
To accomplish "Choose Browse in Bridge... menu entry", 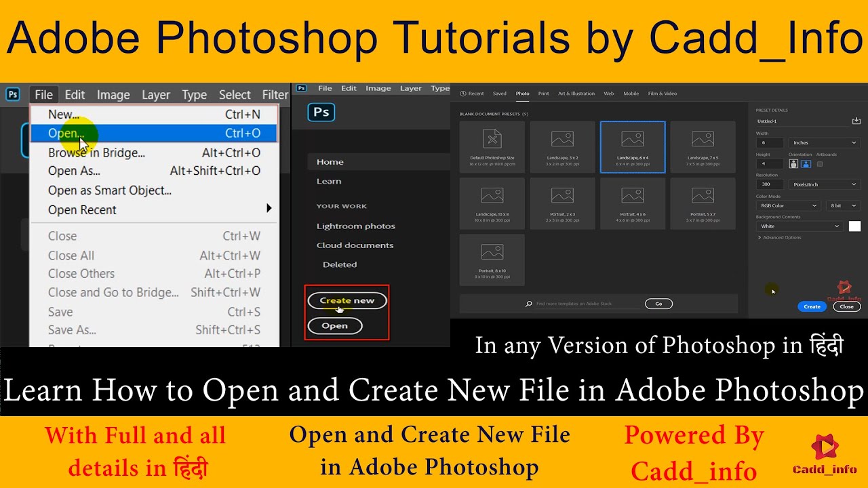I will coord(154,152).
